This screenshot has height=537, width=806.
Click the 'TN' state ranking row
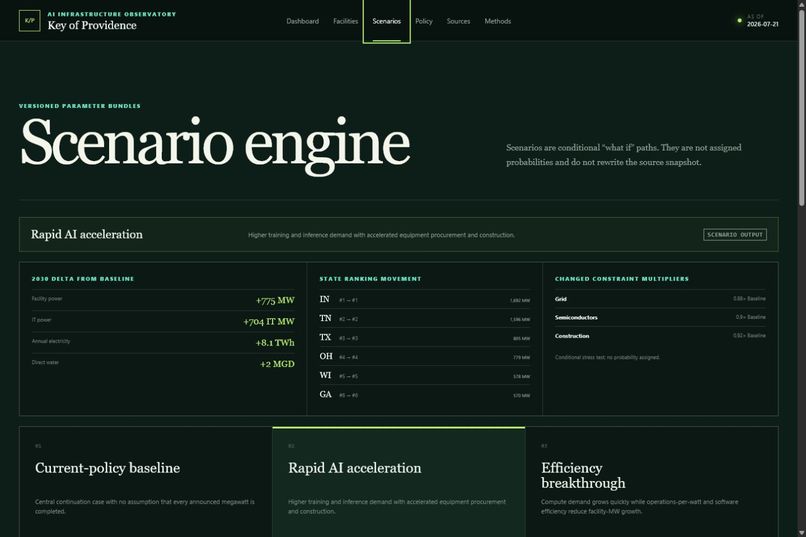[x=425, y=319]
